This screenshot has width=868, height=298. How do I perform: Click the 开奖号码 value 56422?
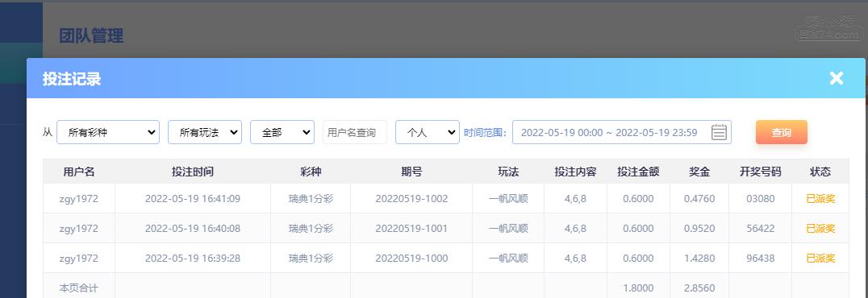pos(761,229)
